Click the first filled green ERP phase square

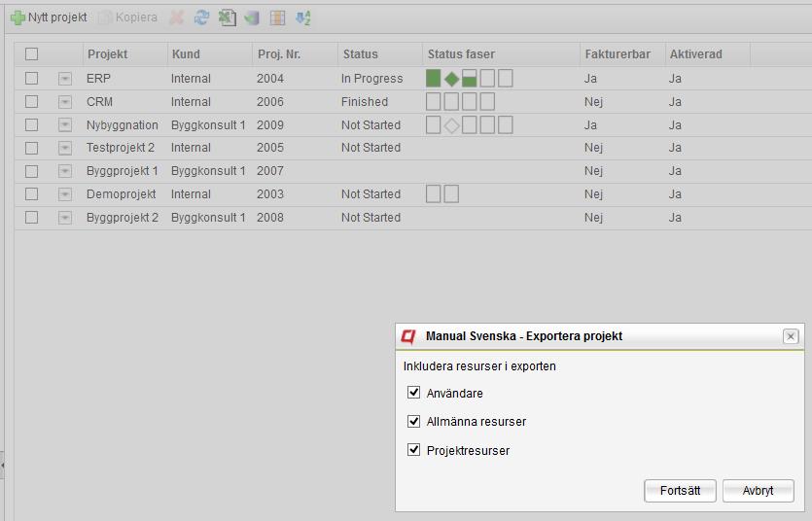click(434, 78)
